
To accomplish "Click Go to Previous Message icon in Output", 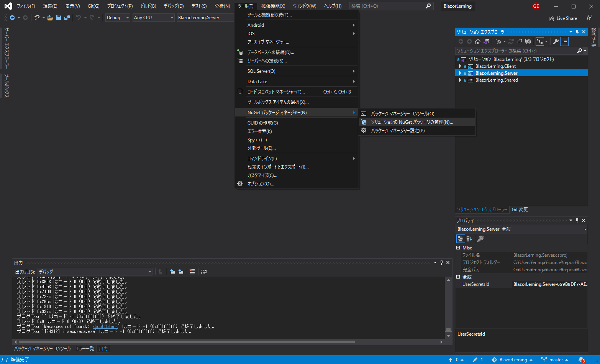I will [172, 272].
